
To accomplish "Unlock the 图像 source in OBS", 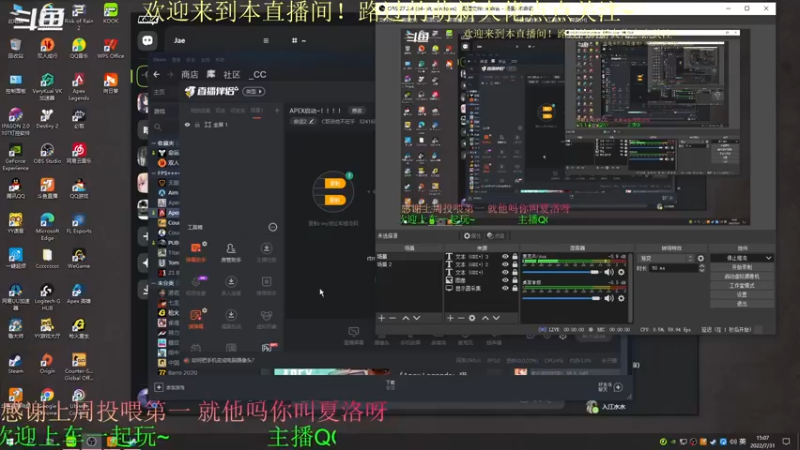I will tap(515, 280).
